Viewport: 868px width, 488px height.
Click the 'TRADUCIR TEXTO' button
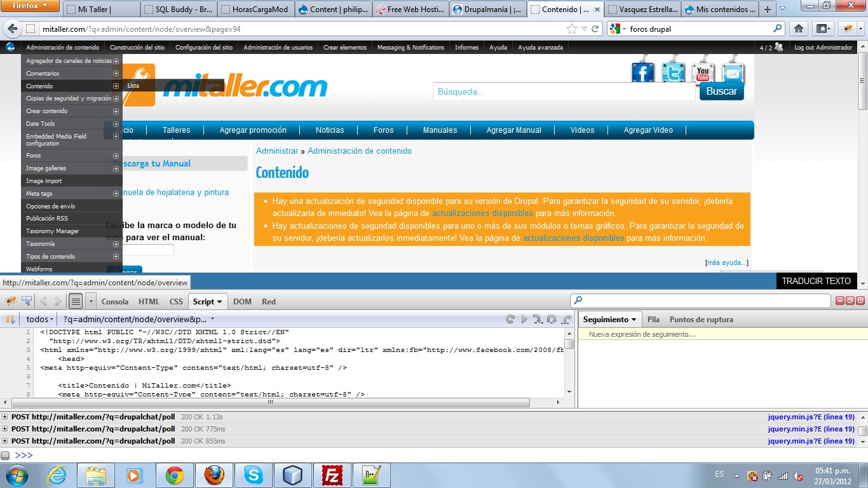(816, 281)
